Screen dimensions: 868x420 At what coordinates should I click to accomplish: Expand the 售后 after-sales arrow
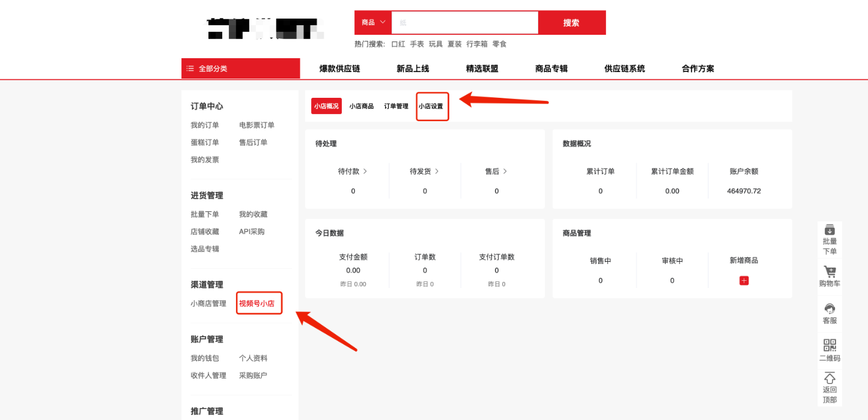coord(505,171)
